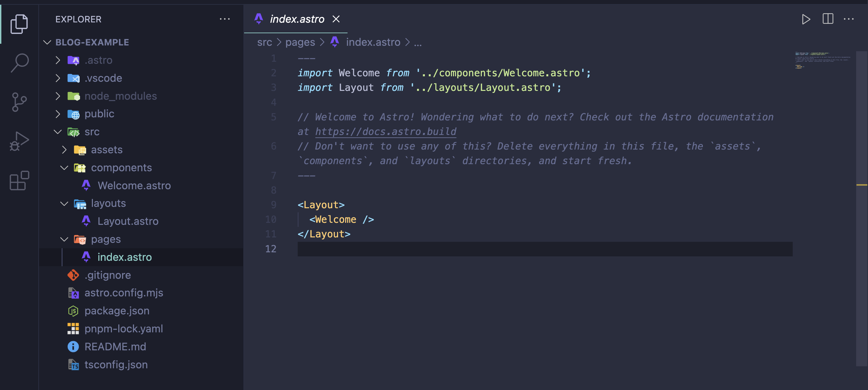The image size is (868, 390).
Task: Click the pages breadcrumb segment
Action: pos(300,42)
